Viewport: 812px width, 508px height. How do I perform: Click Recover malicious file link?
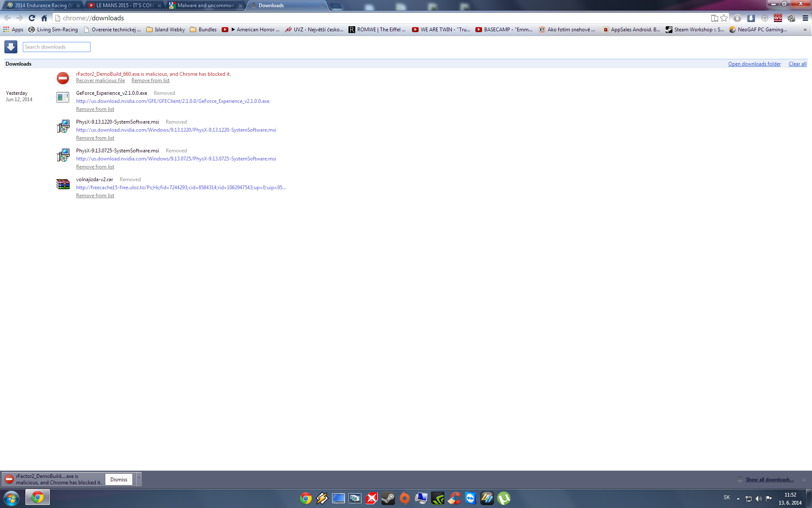pos(100,80)
